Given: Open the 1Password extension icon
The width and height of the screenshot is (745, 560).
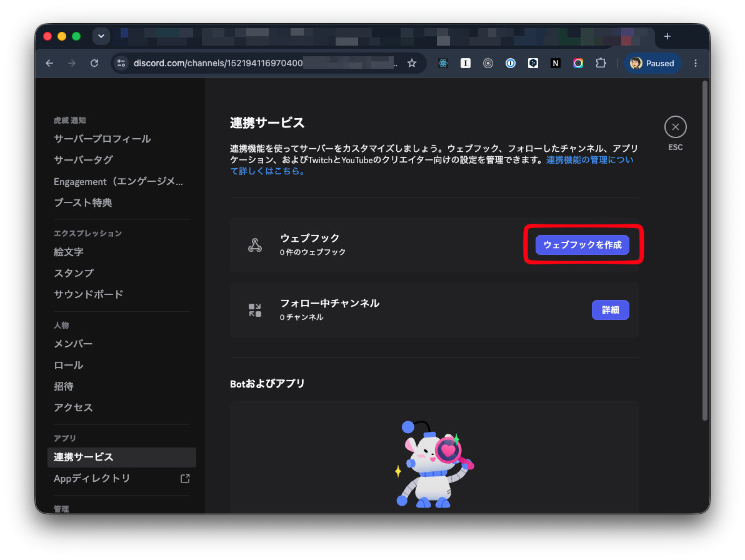Looking at the screenshot, I should pyautogui.click(x=510, y=63).
